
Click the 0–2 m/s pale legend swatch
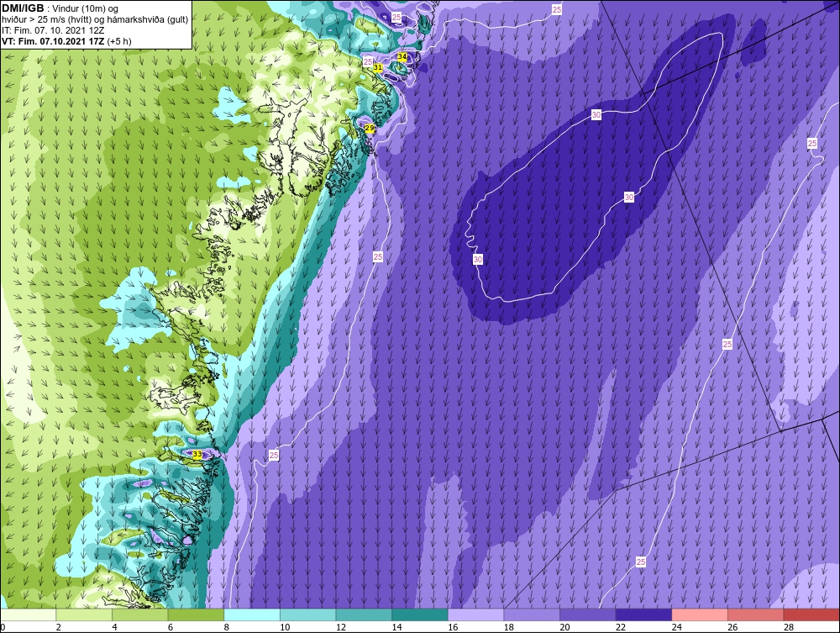point(28,615)
